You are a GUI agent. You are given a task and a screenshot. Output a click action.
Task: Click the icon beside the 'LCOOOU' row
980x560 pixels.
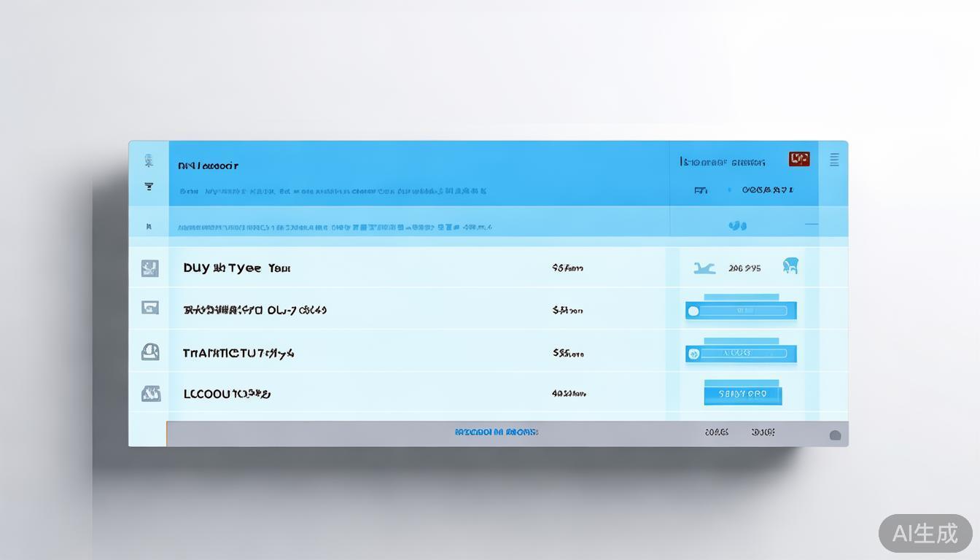point(150,394)
